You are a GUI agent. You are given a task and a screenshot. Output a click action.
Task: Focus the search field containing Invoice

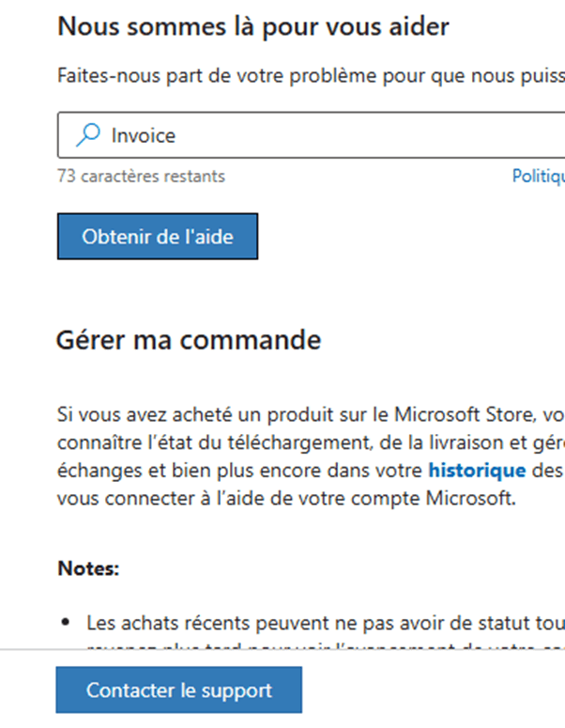click(x=312, y=135)
